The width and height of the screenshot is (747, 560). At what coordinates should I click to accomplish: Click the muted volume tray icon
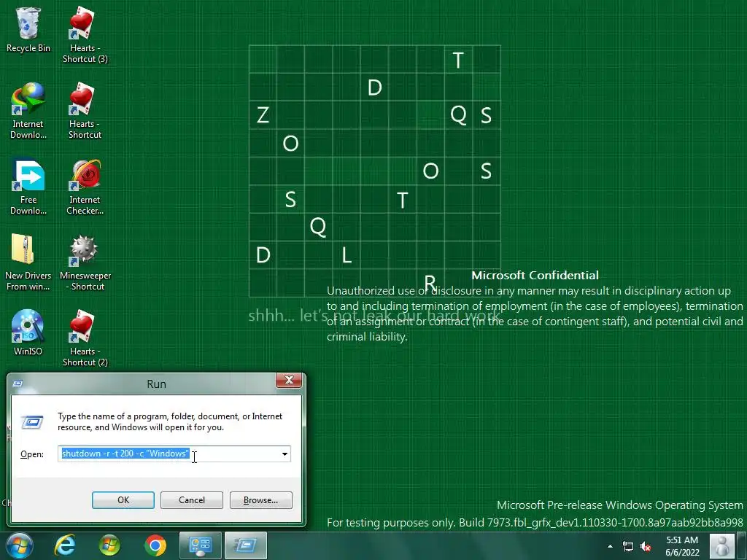point(646,547)
